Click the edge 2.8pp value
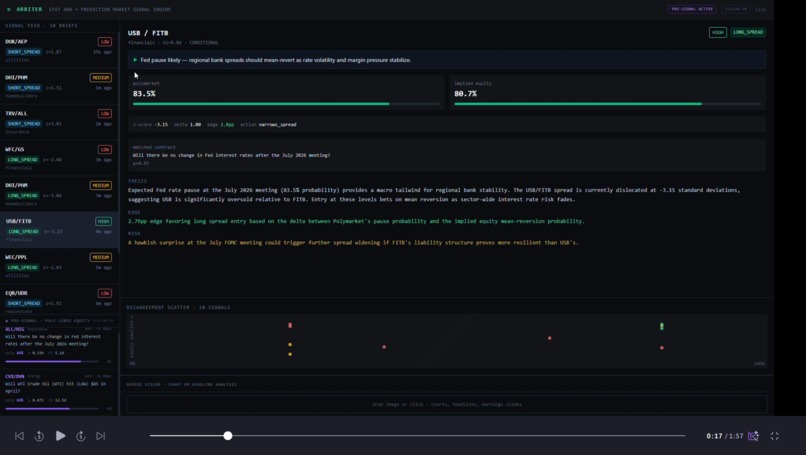806x455 pixels. [227, 124]
